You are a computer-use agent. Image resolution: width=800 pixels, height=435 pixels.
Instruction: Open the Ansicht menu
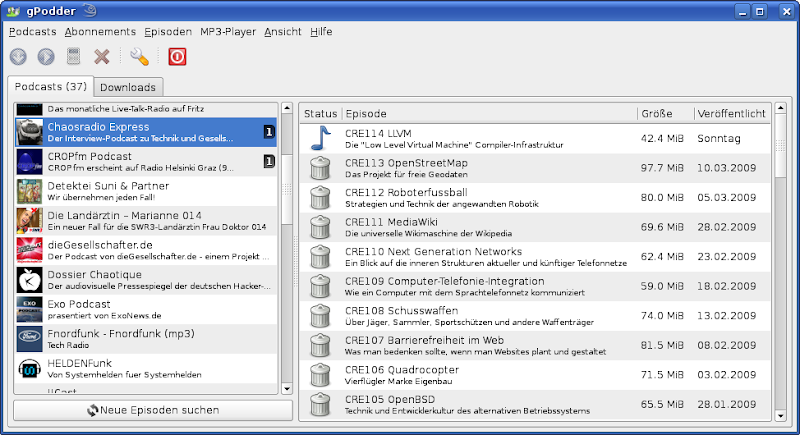pyautogui.click(x=283, y=32)
